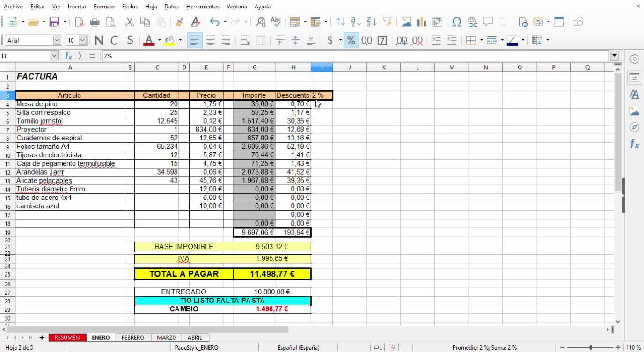Activate the Clone Formatting paintbrush
Viewport: 644px width, 352px height.
[180, 22]
